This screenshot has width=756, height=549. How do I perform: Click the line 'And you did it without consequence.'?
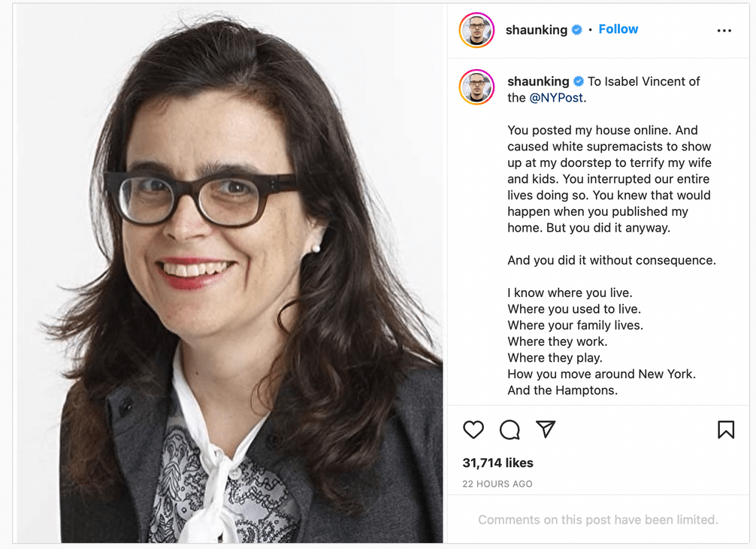click(x=612, y=260)
